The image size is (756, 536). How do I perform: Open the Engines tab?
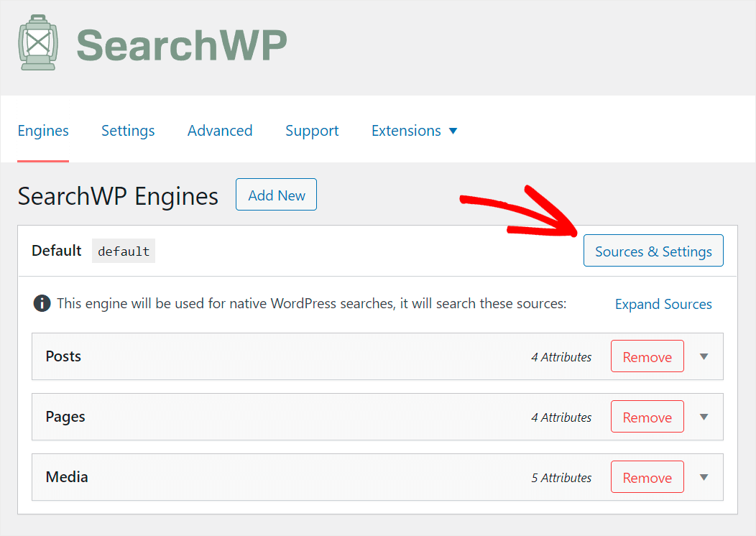(43, 131)
